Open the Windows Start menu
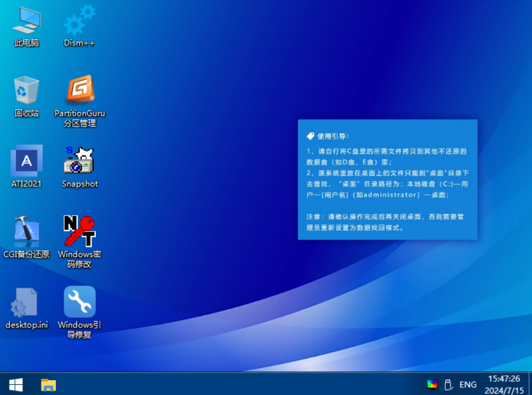 pos(16,384)
